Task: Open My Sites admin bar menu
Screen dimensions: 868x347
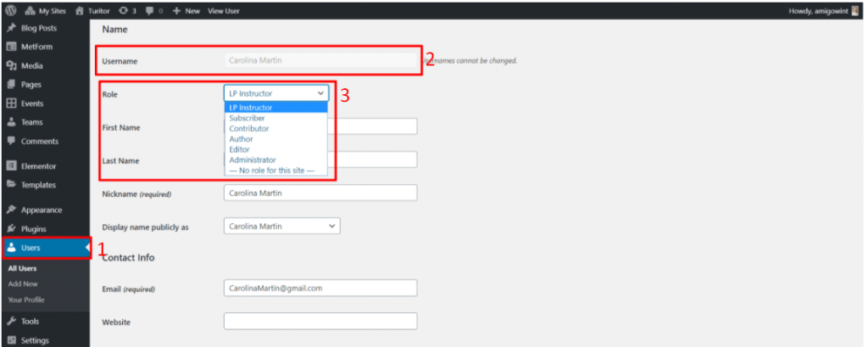Action: (46, 11)
